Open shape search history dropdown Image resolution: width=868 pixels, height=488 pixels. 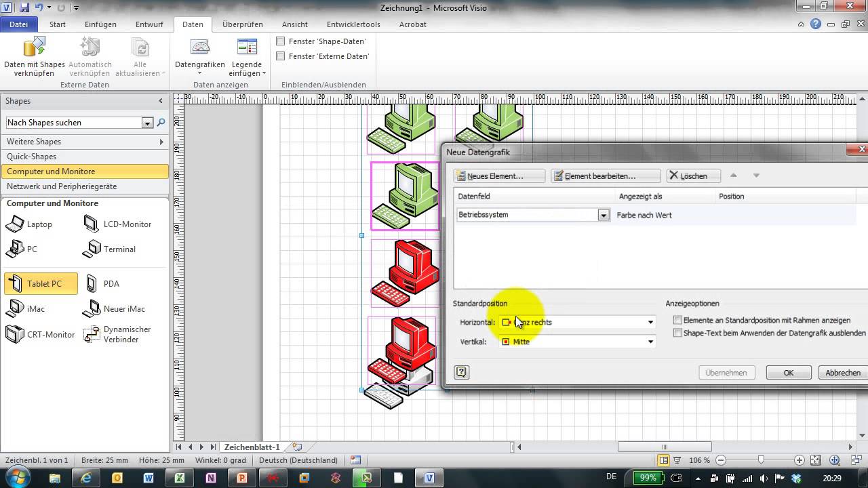[x=147, y=123]
